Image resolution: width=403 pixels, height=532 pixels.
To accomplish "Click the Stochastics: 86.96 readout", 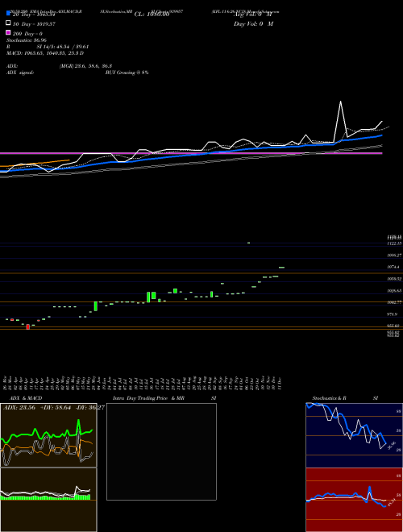I will pos(27,40).
